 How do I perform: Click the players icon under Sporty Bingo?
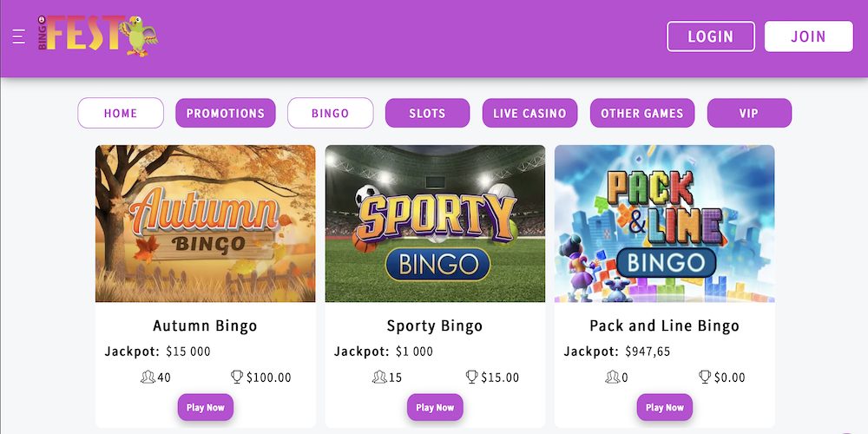378,378
